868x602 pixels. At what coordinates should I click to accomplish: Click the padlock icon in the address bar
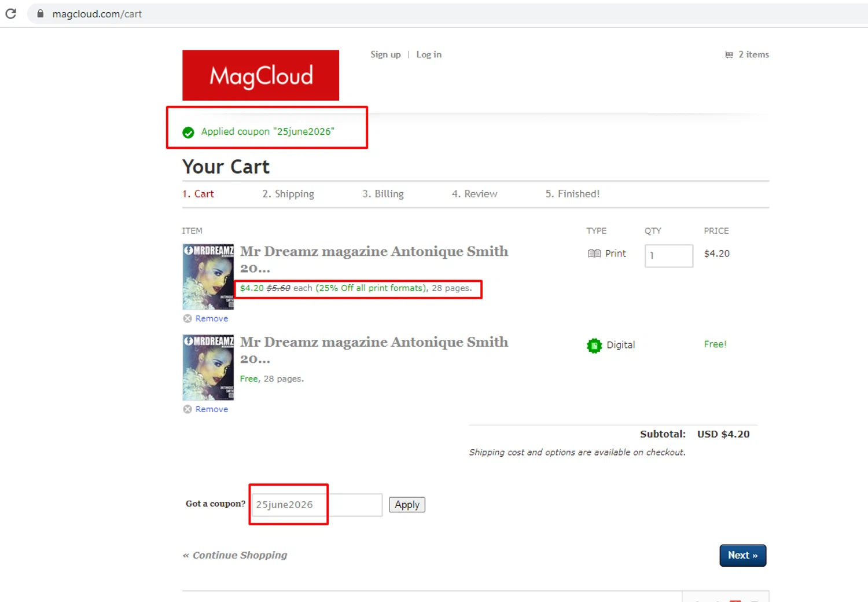pos(40,13)
